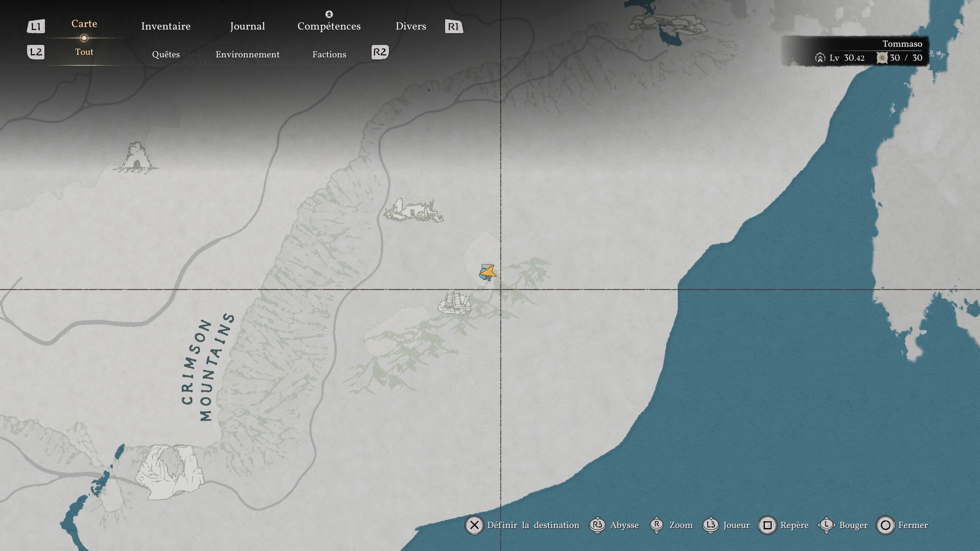Click the Lv 30.42 level text

[847, 58]
